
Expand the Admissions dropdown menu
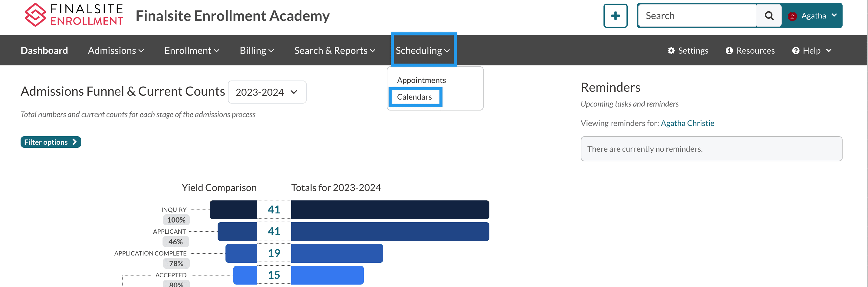116,51
